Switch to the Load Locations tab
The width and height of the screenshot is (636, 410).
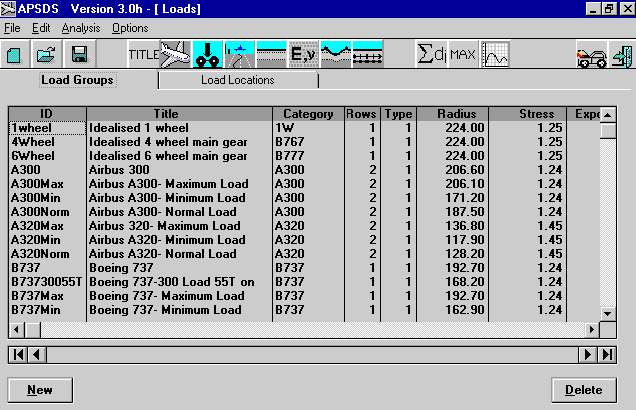(238, 80)
